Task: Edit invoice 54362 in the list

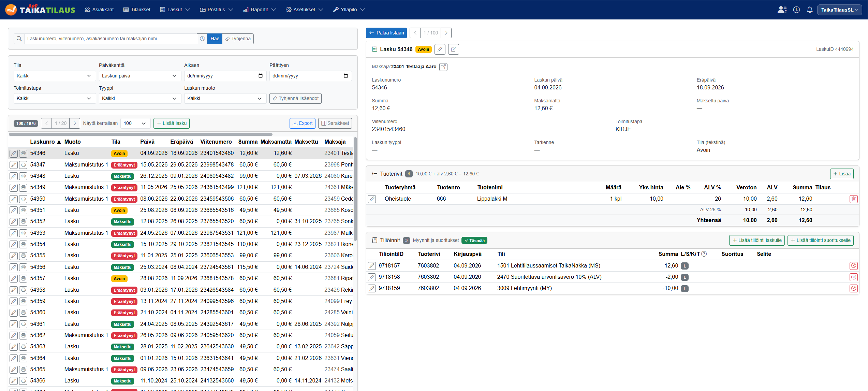Action: pos(14,335)
